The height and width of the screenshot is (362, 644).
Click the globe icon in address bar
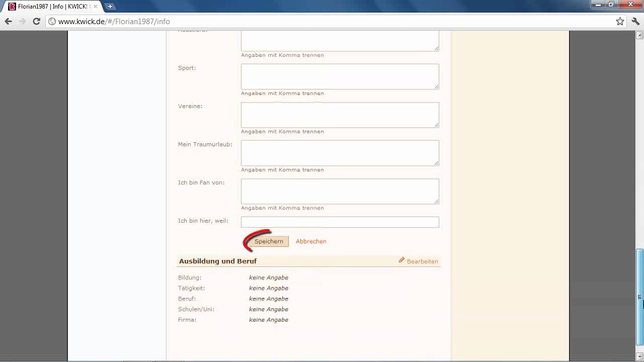52,21
